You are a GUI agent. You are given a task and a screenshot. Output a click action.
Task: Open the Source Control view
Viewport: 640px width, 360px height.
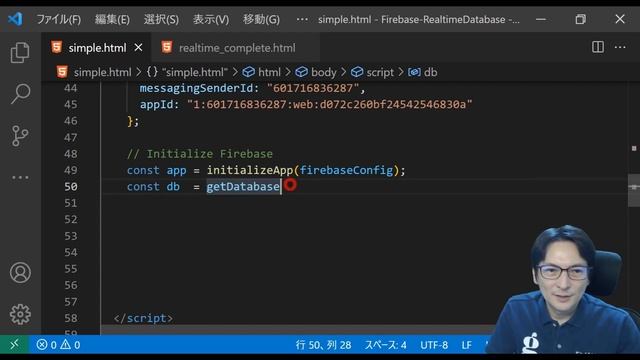click(x=20, y=136)
